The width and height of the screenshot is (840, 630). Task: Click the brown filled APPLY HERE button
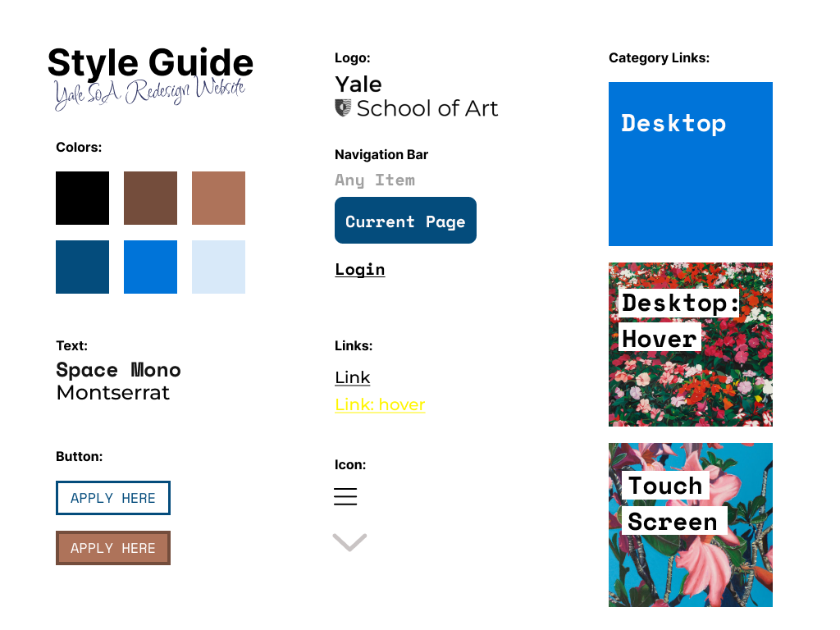coord(113,548)
